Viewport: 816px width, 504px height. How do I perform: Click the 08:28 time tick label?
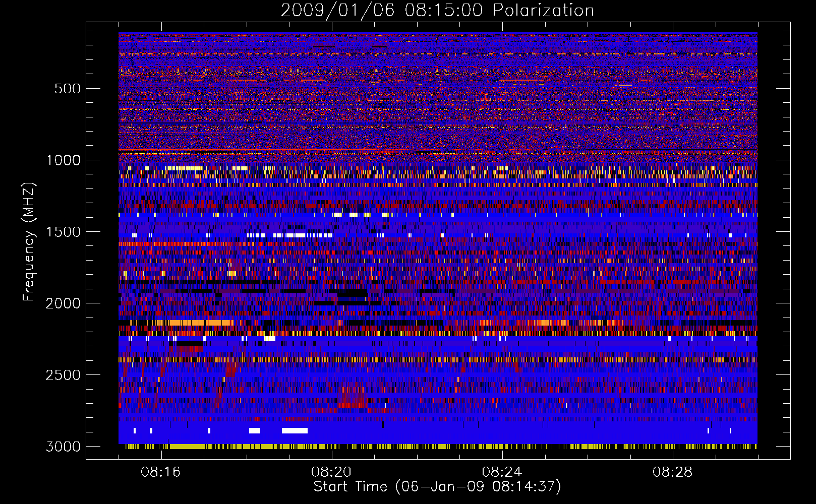coord(672,472)
